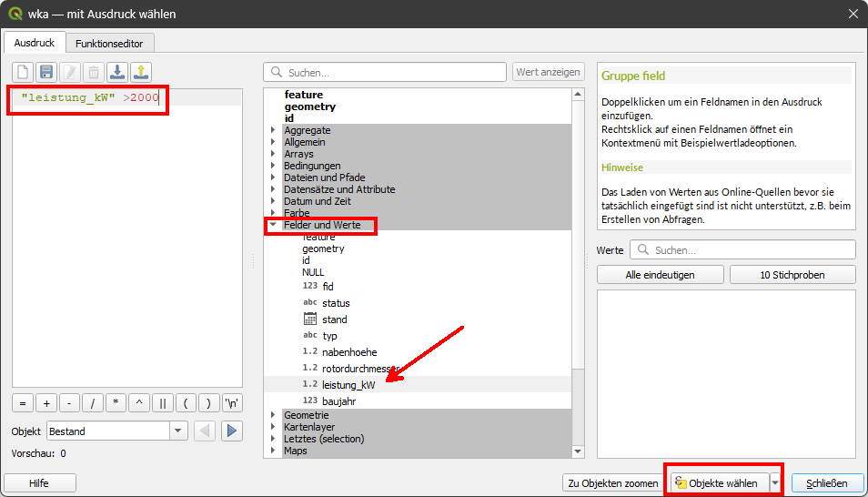Expand the Letztes (selection) group
The height and width of the screenshot is (497, 868).
[x=273, y=439]
